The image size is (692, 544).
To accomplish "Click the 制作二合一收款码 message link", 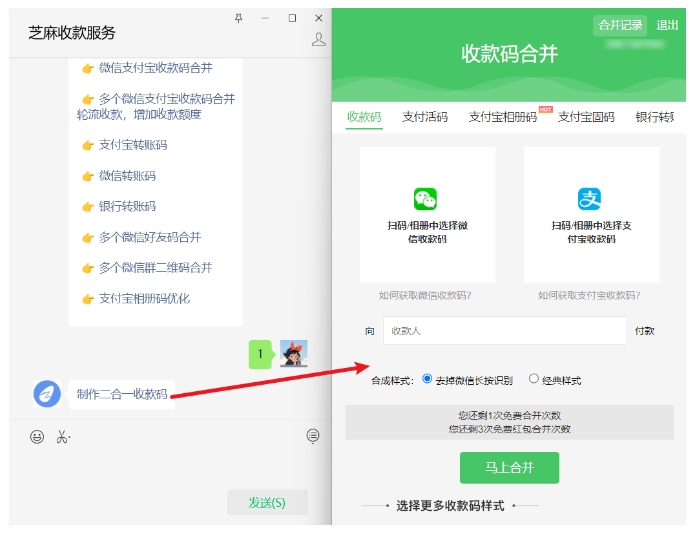I will point(122,394).
